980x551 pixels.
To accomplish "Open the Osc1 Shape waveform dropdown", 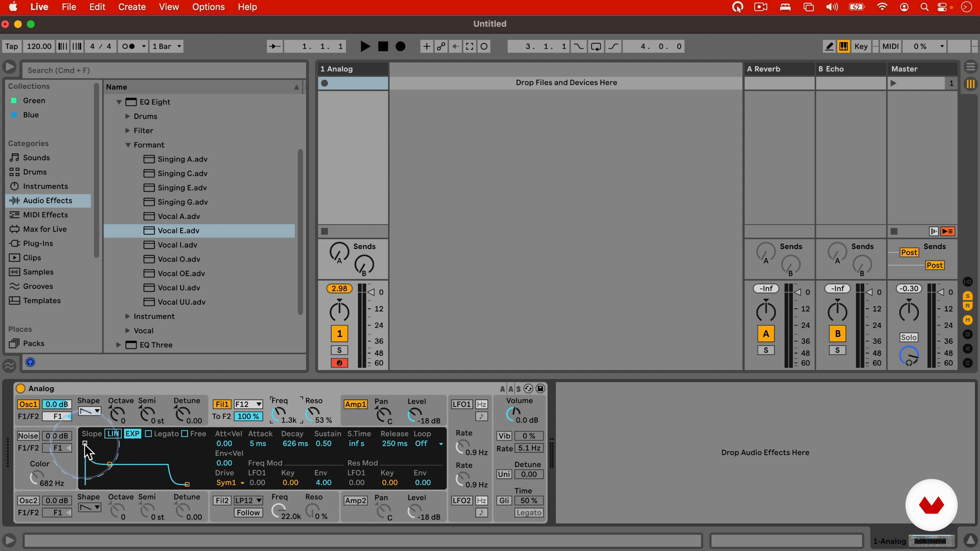I will pyautogui.click(x=89, y=411).
